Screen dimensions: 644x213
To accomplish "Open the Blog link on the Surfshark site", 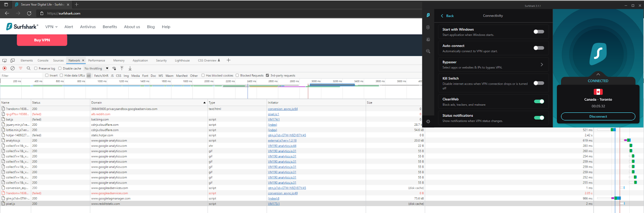I will [151, 27].
